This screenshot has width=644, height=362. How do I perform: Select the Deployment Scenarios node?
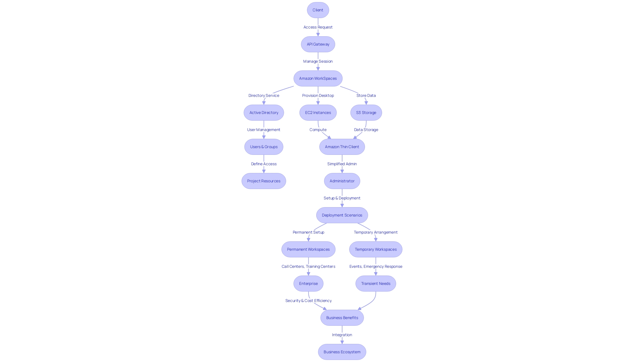[342, 215]
